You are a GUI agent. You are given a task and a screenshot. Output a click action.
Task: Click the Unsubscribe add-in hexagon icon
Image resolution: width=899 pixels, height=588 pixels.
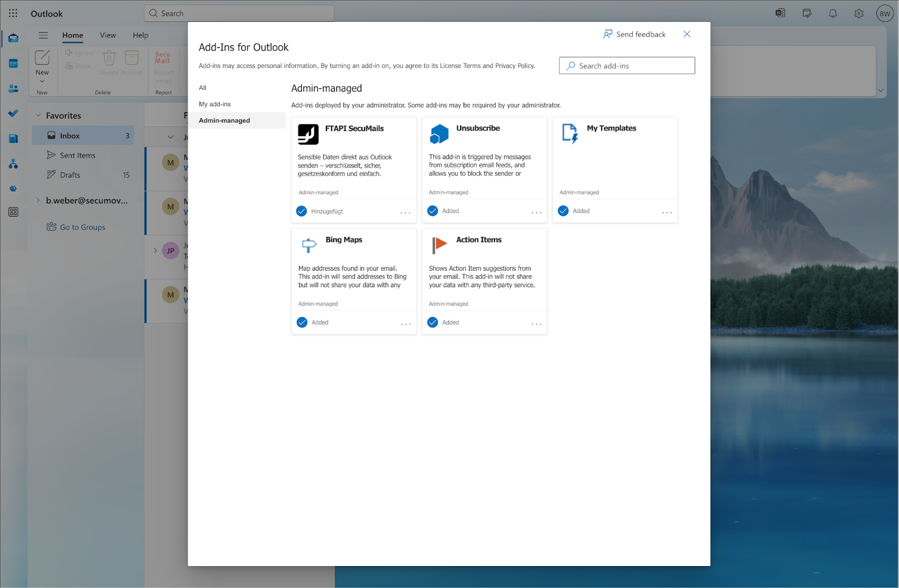point(439,134)
